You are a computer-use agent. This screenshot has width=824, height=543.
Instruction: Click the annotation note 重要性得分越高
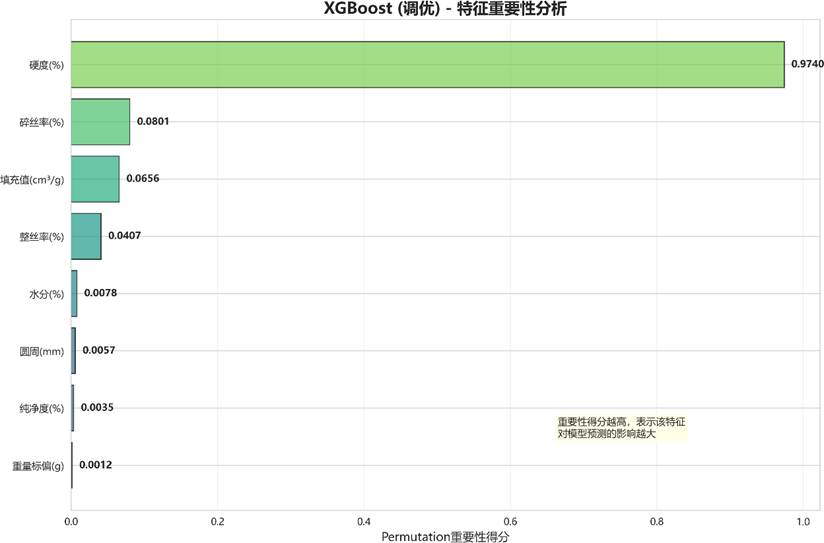[621, 428]
